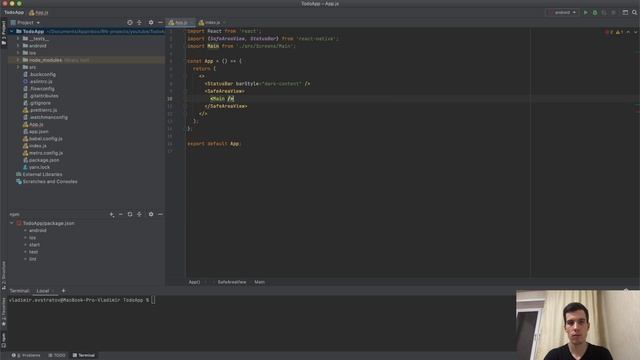Expand the ios folder in project tree
Screen dimensions: 640x360
(x=18, y=53)
